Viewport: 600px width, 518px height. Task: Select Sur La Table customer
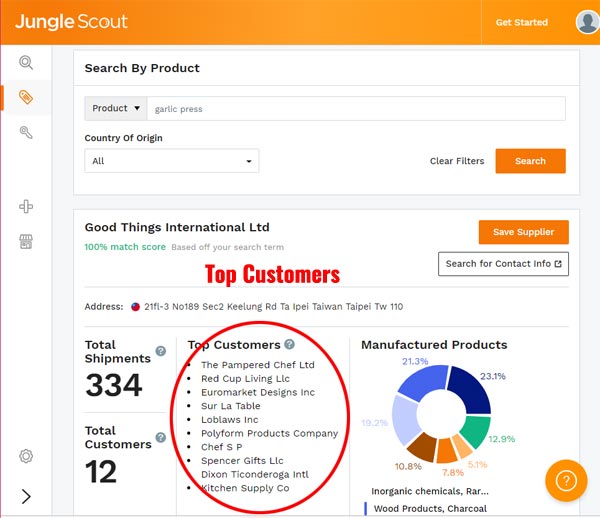[x=231, y=406]
